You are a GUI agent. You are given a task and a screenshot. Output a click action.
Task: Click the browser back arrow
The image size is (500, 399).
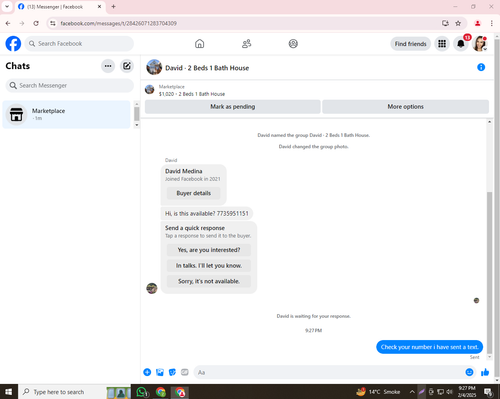pos(8,23)
